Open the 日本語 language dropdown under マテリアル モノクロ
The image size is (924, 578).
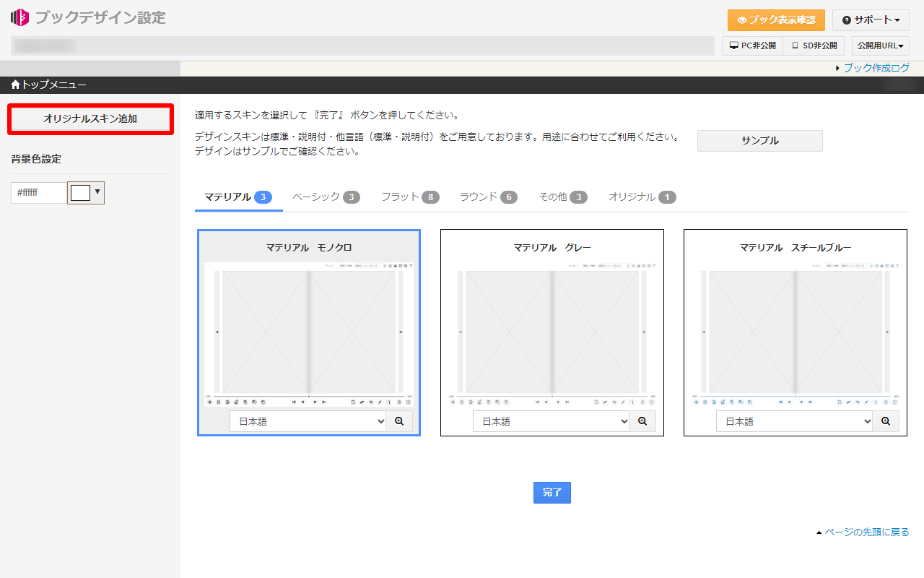click(308, 420)
